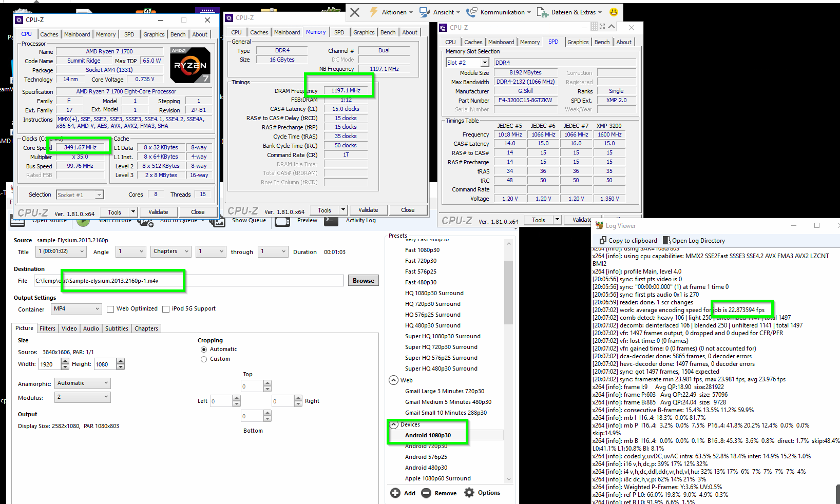Click the Show Queue toolbar icon
Screen dimensions: 840x504
218,222
